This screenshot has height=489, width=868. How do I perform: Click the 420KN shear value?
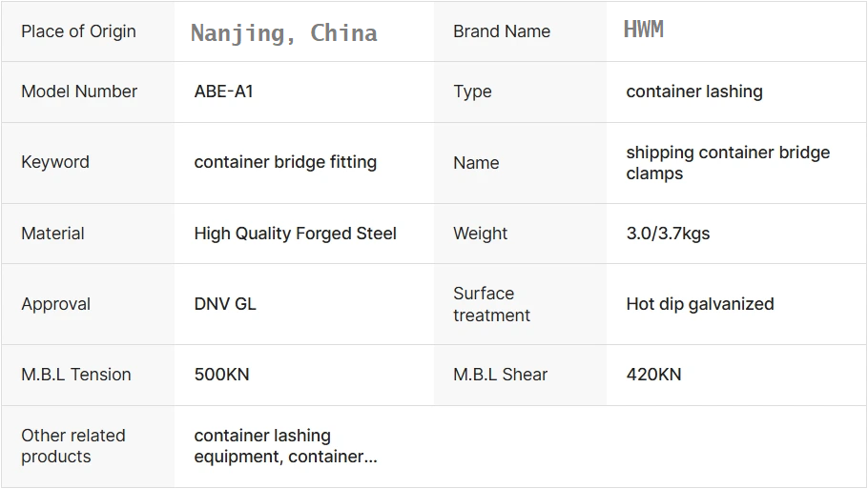tap(653, 375)
